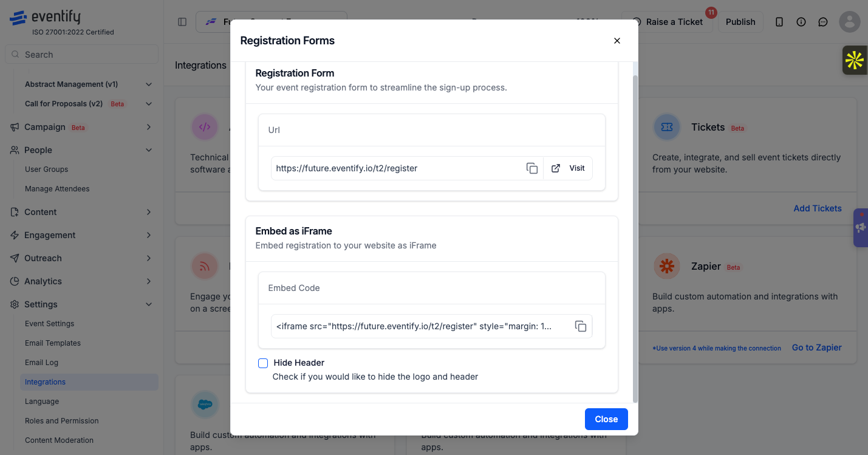
Task: Open the mobile preview icon
Action: (779, 22)
